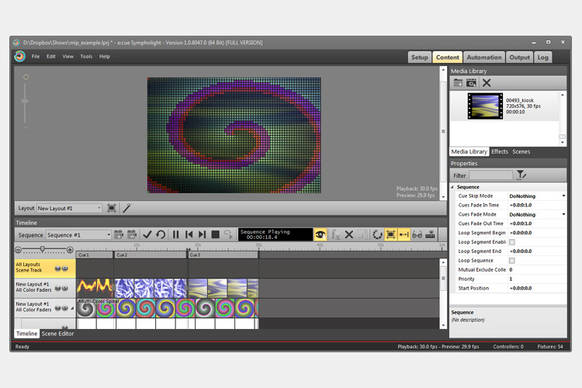Click the X delete icon in Media Library

pyautogui.click(x=486, y=83)
